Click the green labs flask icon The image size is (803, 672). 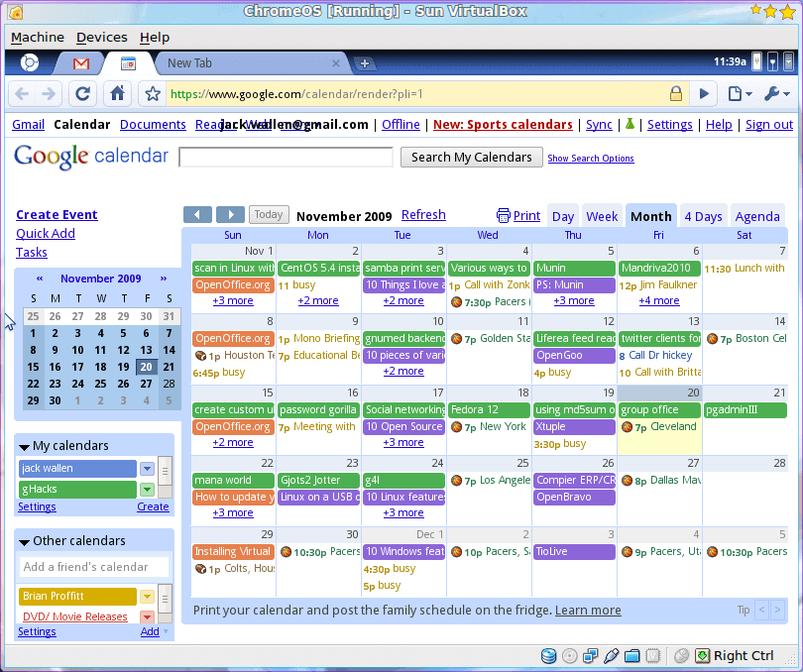coord(630,124)
